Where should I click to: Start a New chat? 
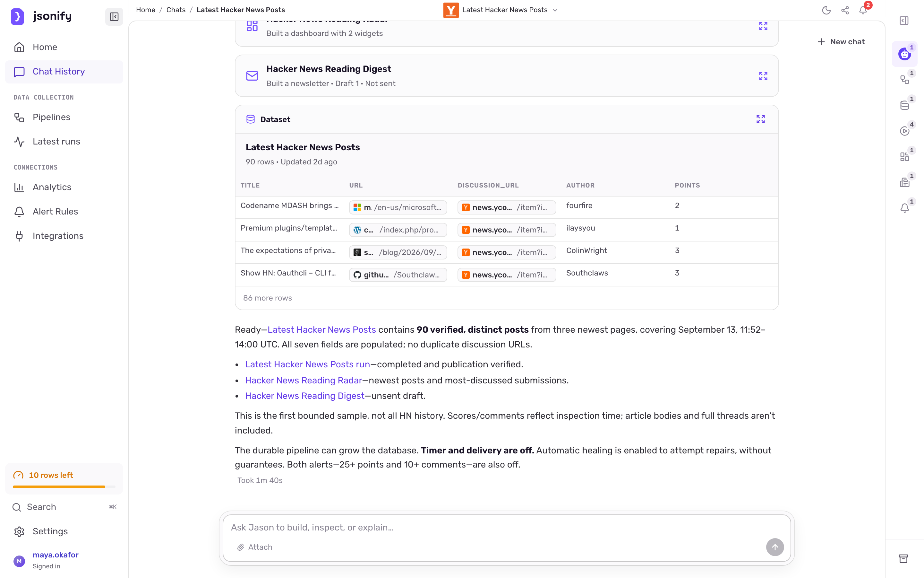841,42
